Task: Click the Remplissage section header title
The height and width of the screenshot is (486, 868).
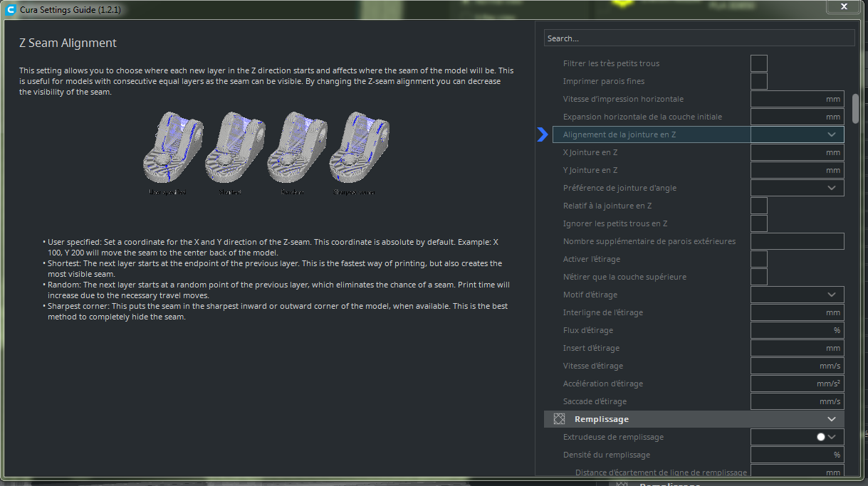Action: pyautogui.click(x=601, y=419)
